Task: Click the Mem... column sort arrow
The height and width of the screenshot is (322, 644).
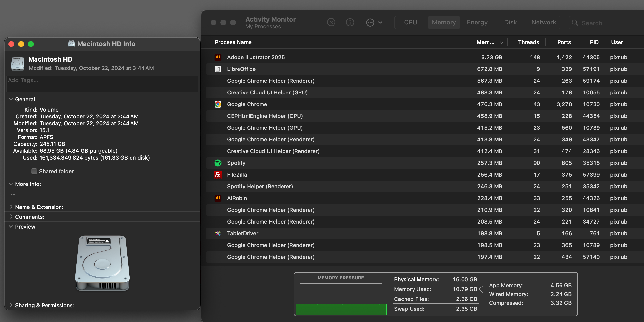Action: point(501,43)
